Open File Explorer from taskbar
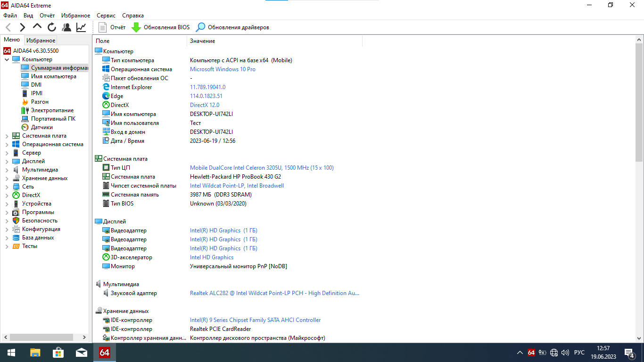The height and width of the screenshot is (362, 644). pos(35,353)
